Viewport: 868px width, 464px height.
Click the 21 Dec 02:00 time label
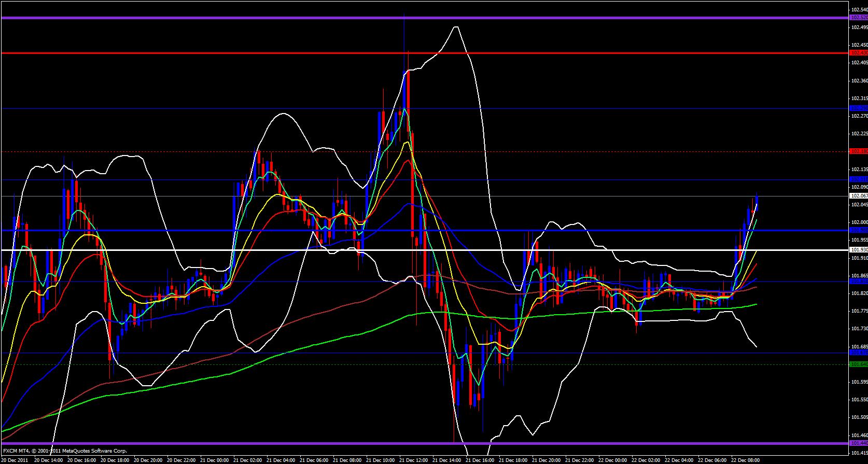pyautogui.click(x=247, y=460)
